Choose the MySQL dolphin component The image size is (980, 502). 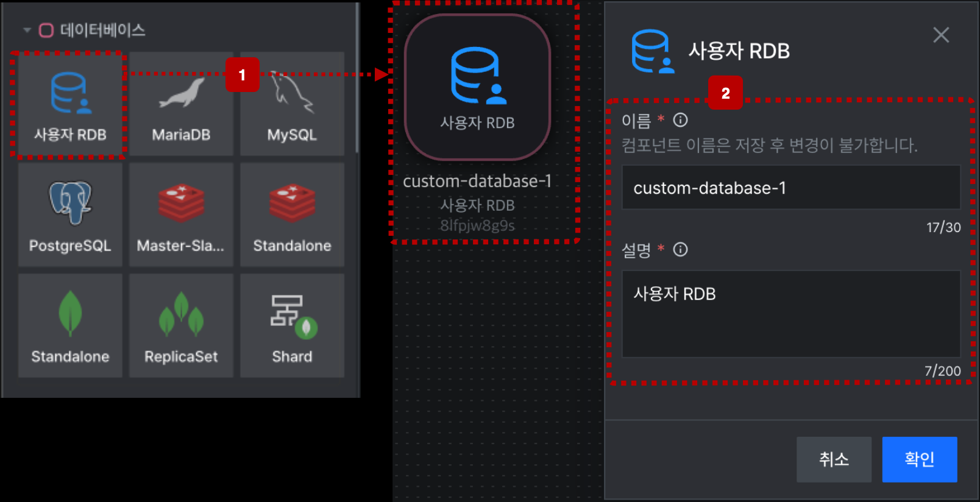pos(292,105)
